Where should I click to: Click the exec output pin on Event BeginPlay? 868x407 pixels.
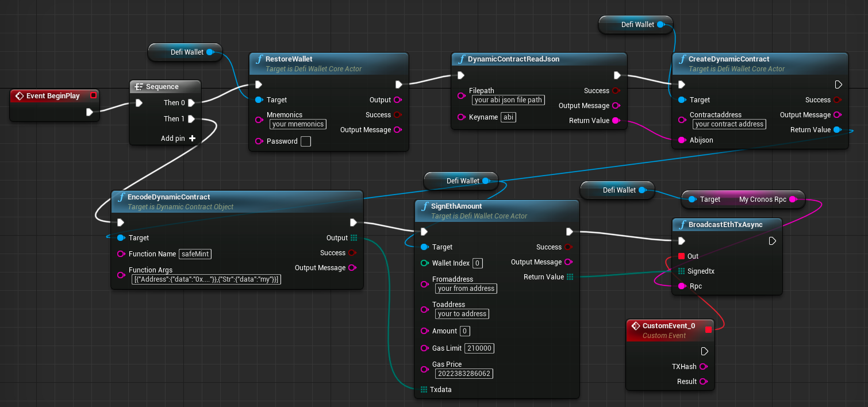click(x=90, y=112)
